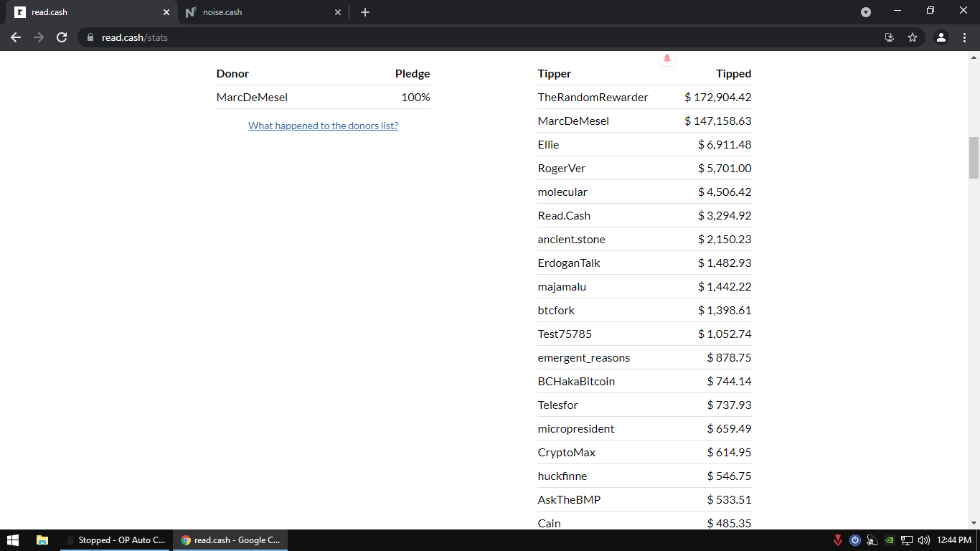Click the page's vertical scrollbar thumb
Screen dimensions: 980x551
click(974, 158)
